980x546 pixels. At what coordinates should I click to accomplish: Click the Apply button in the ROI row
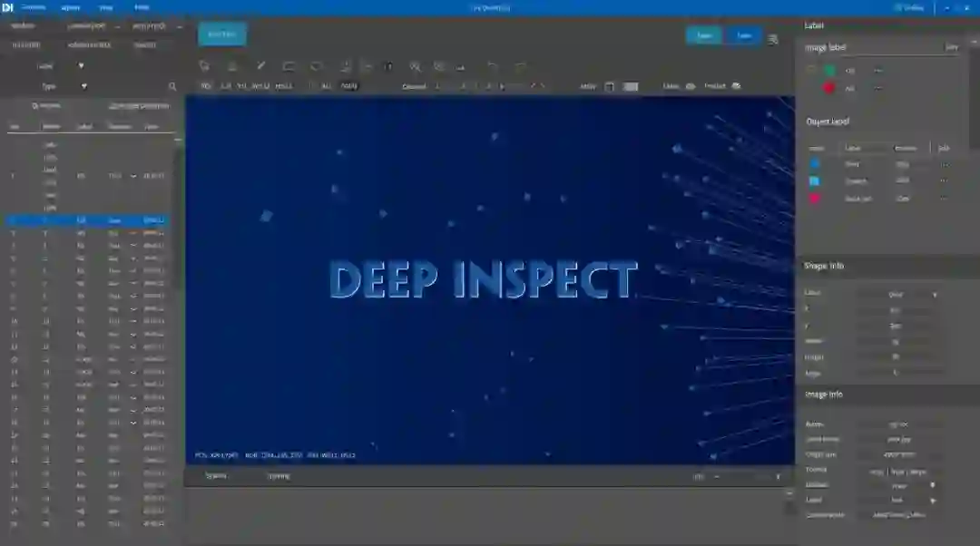coord(349,86)
